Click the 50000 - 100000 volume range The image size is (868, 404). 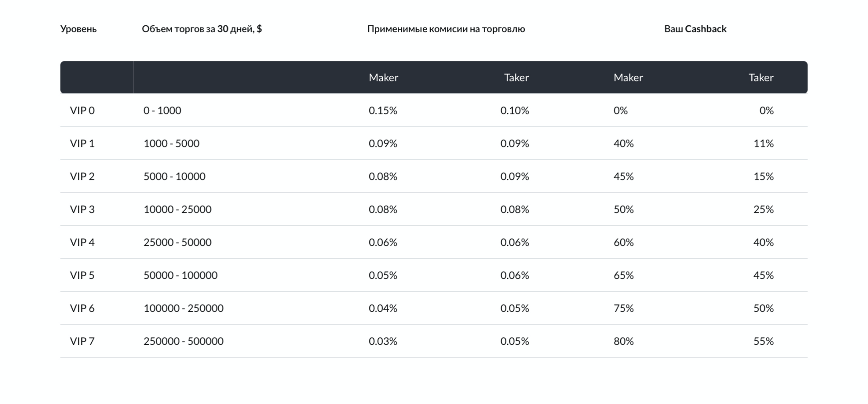click(x=180, y=276)
